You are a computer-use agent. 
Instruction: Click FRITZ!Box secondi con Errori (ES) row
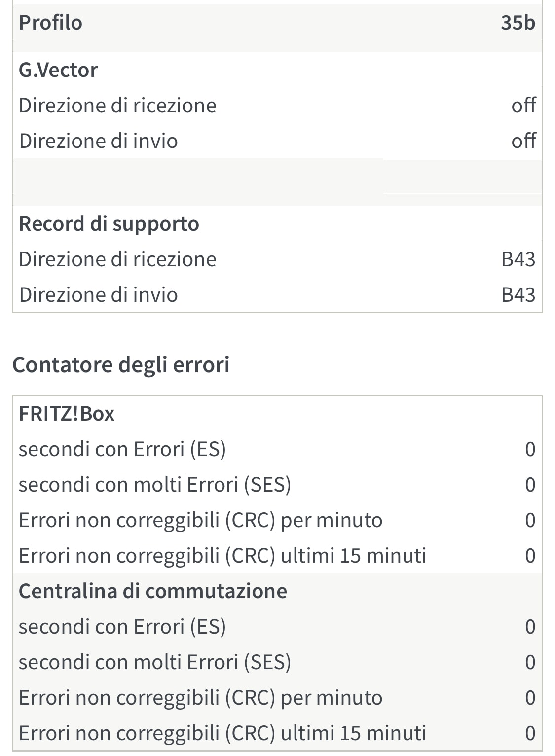coord(122,449)
